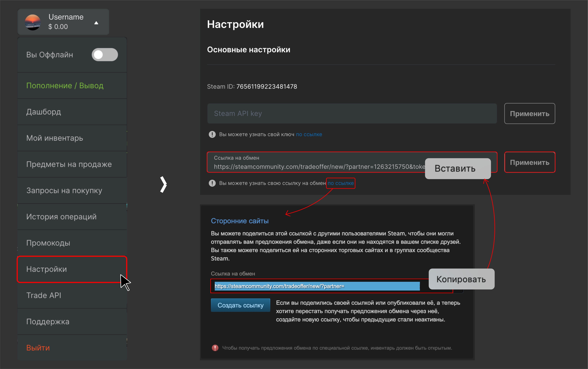Collapse the Username account dropdown arrow

click(96, 23)
